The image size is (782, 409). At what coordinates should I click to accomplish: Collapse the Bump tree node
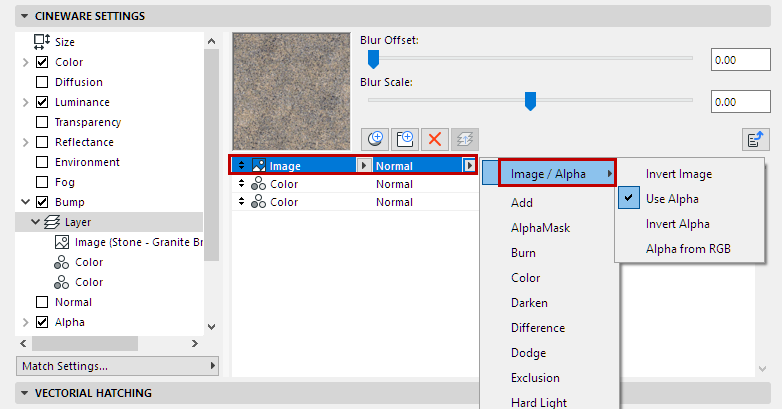25,202
